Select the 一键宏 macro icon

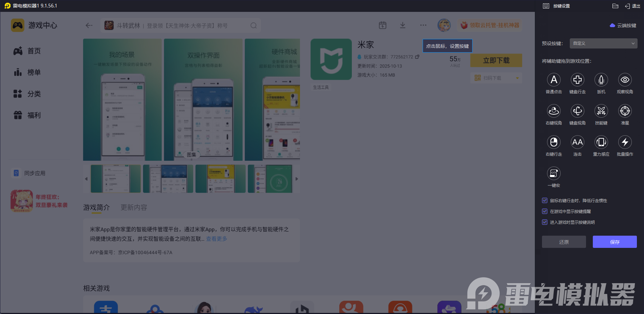(x=554, y=173)
